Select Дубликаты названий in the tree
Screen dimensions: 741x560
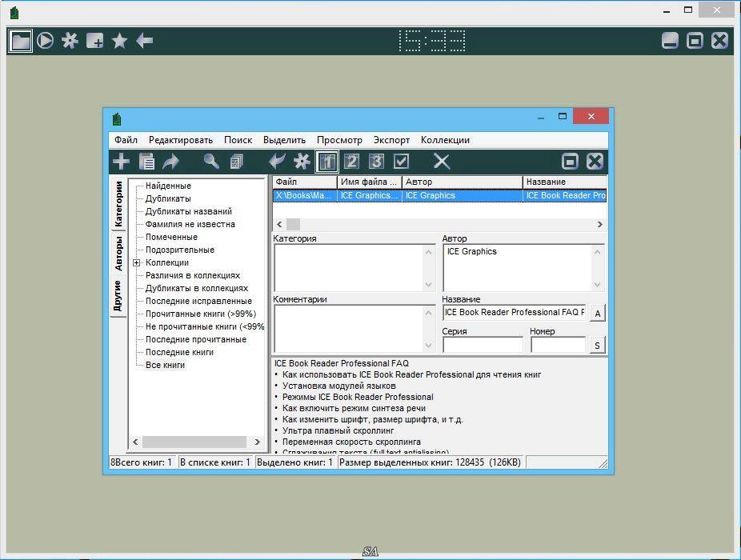(189, 211)
